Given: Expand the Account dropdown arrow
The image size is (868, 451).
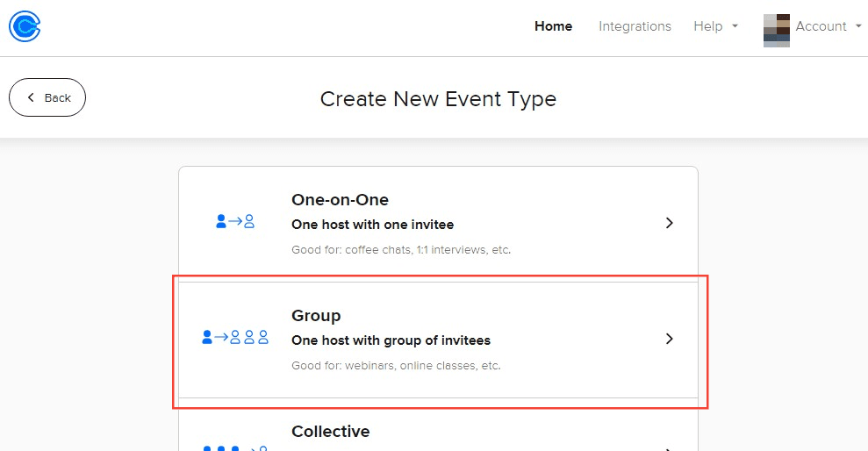Looking at the screenshot, I should 858,26.
